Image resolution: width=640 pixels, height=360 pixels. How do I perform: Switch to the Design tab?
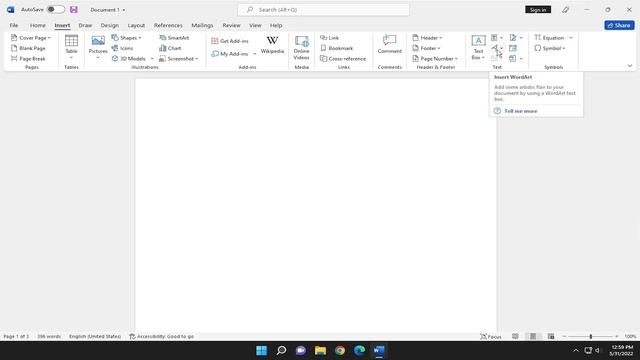click(x=109, y=25)
